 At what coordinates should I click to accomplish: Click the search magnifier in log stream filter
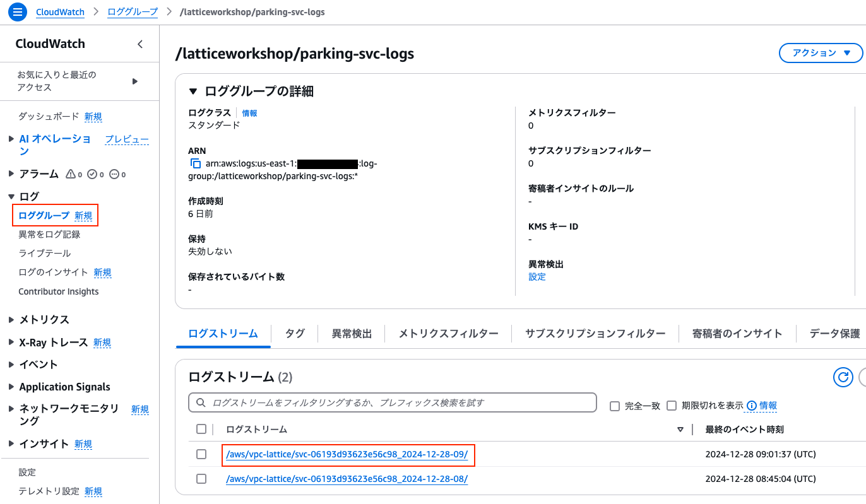pos(201,402)
